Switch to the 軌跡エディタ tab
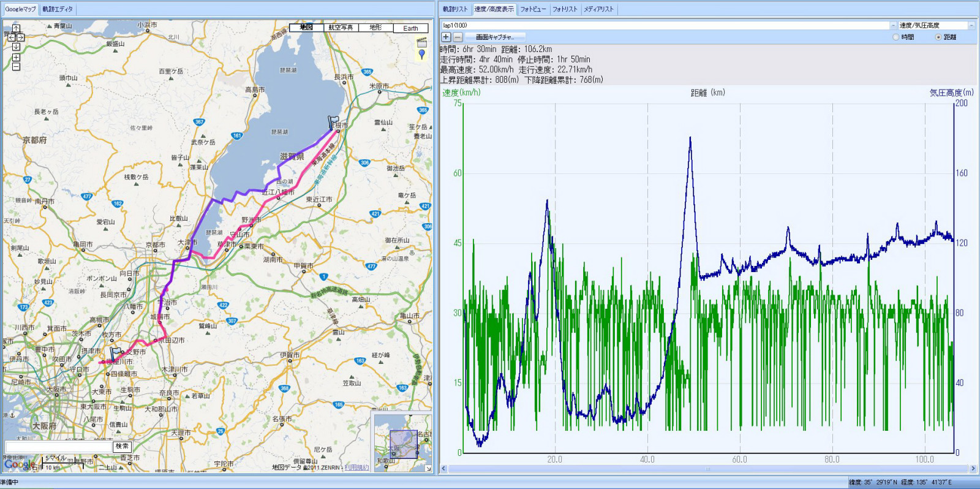The width and height of the screenshot is (980, 489). tap(58, 9)
